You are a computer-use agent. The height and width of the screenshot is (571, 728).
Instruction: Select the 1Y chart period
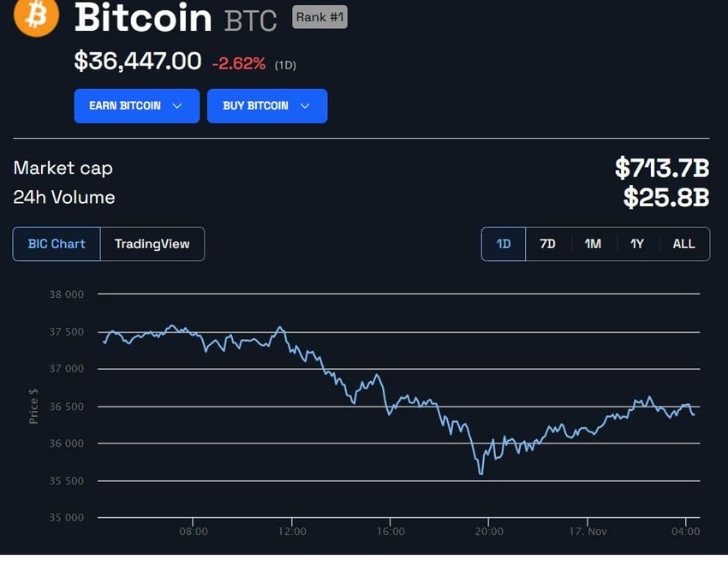[x=638, y=244]
